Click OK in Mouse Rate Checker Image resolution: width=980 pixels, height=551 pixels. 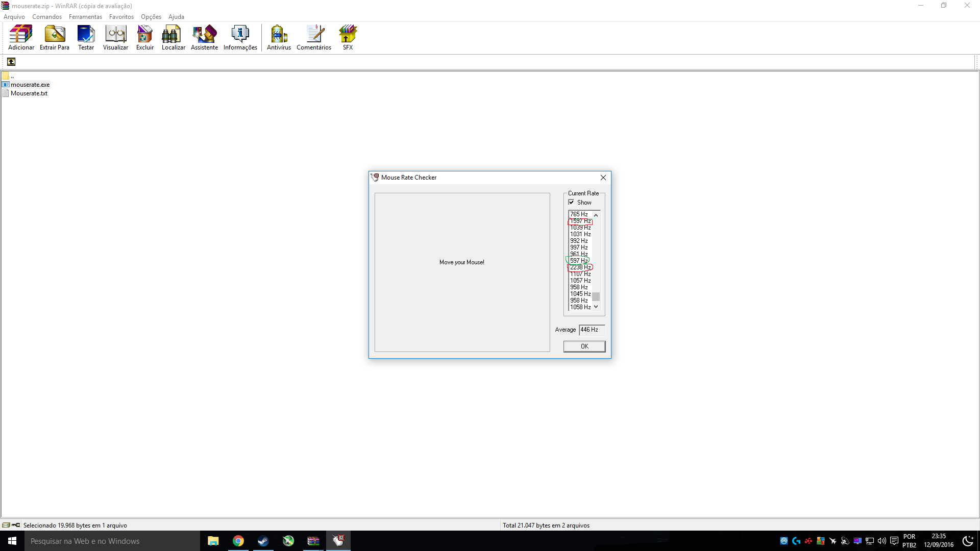pyautogui.click(x=584, y=346)
